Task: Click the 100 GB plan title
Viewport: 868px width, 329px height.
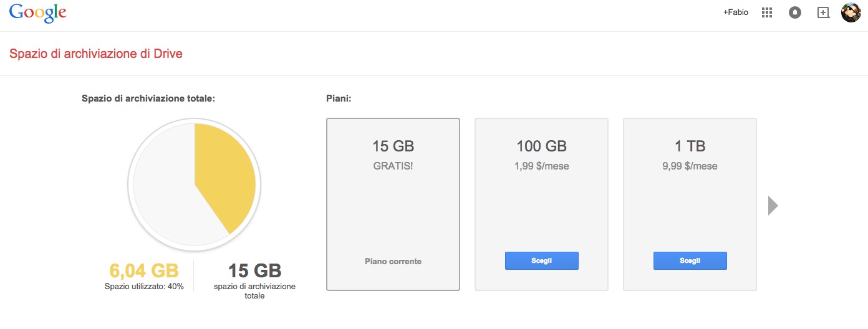Action: pyautogui.click(x=542, y=146)
